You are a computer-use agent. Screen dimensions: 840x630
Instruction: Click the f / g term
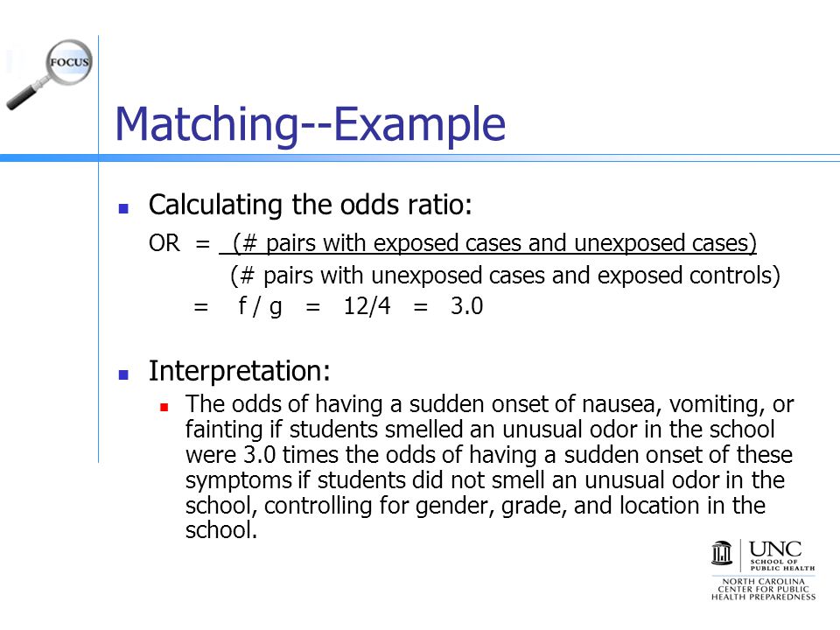pos(260,306)
